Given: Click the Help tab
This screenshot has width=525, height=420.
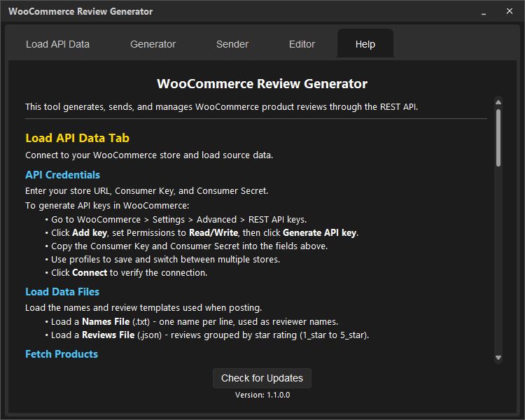Looking at the screenshot, I should 365,43.
